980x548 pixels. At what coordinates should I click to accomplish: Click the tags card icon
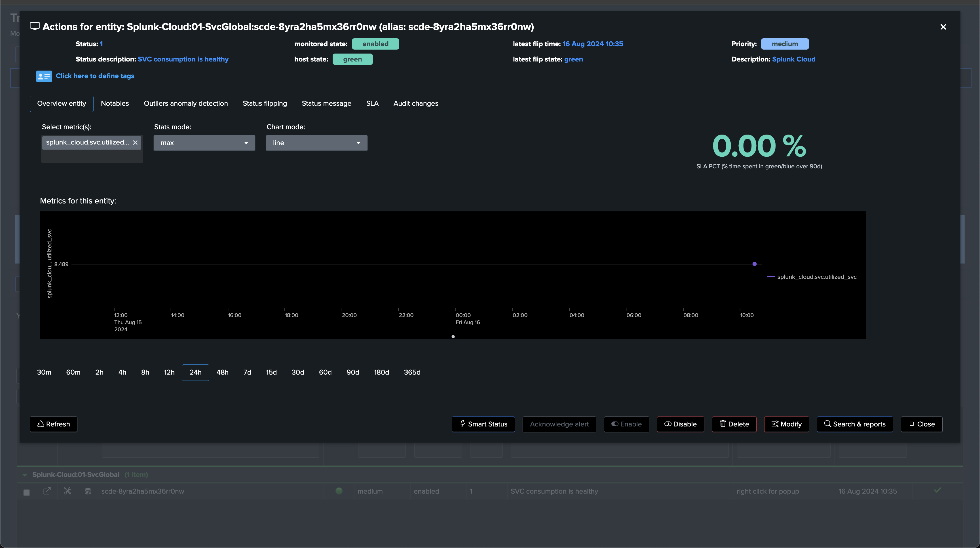coord(44,77)
